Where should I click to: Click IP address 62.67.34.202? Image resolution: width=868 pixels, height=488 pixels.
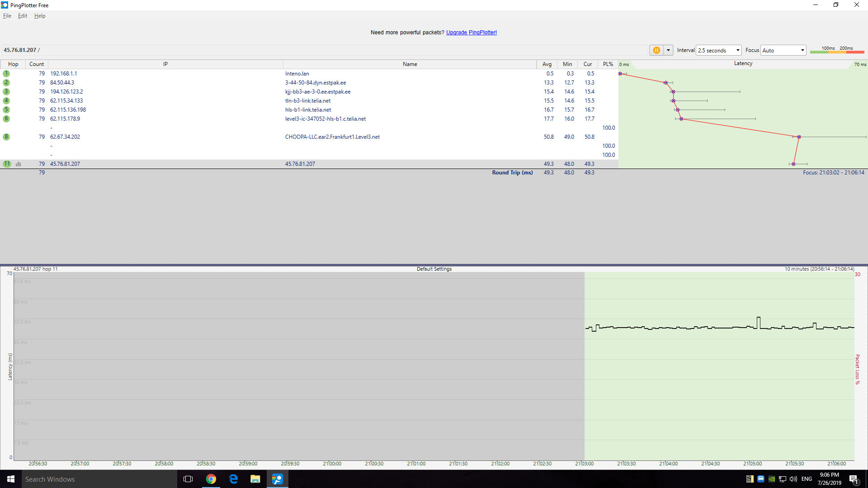pos(65,137)
